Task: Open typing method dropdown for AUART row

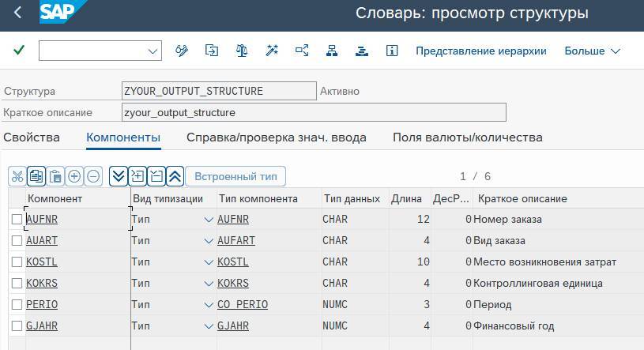Action: click(209, 240)
